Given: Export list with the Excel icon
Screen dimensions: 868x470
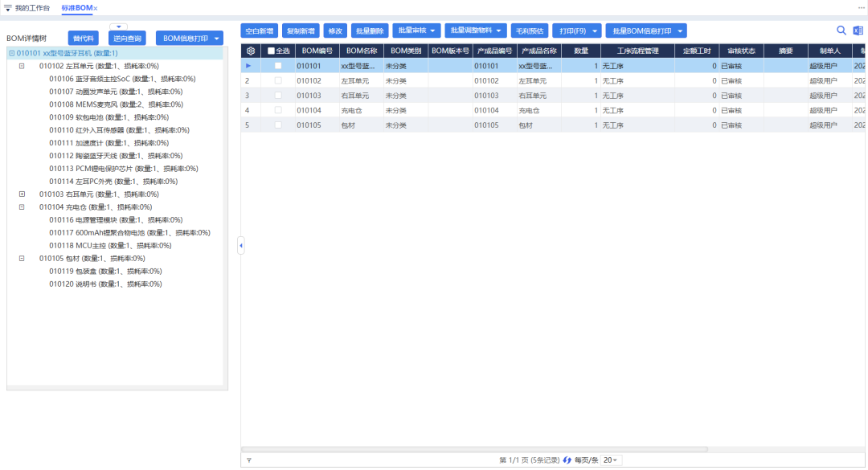Looking at the screenshot, I should click(x=858, y=31).
